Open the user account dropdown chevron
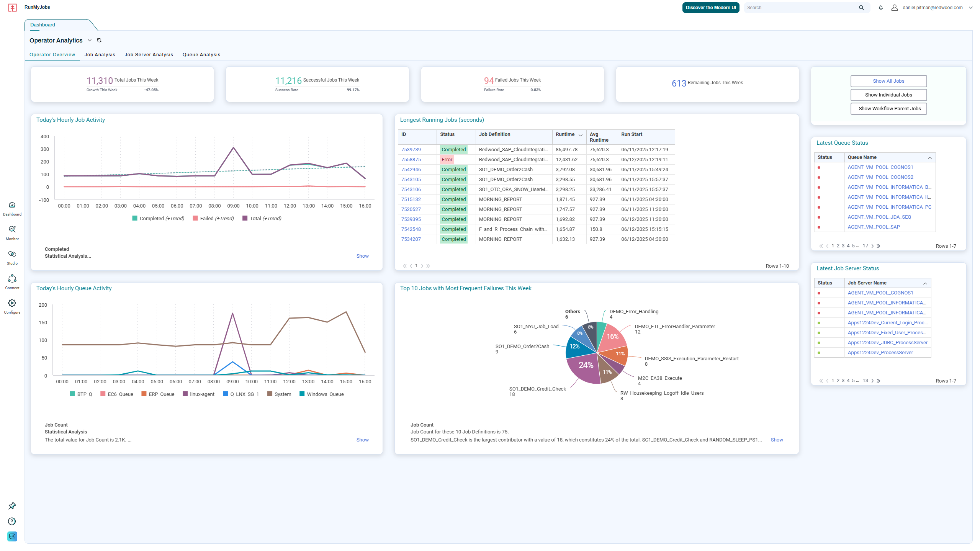980x551 pixels. tap(971, 8)
